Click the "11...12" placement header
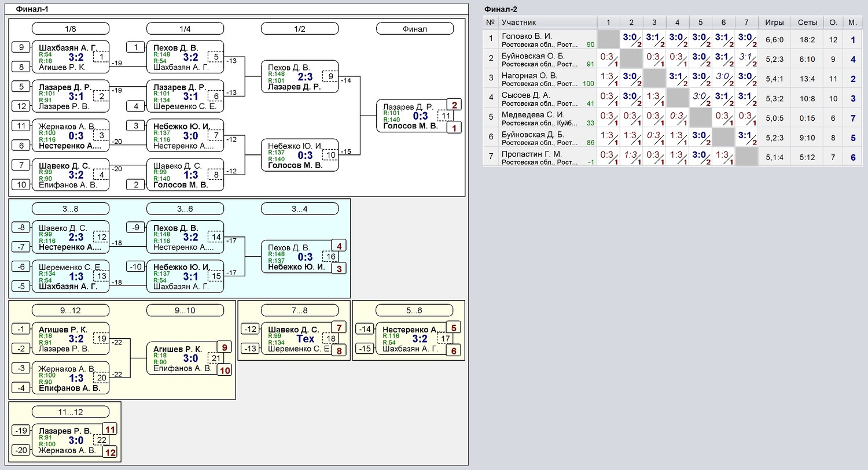 (x=70, y=412)
